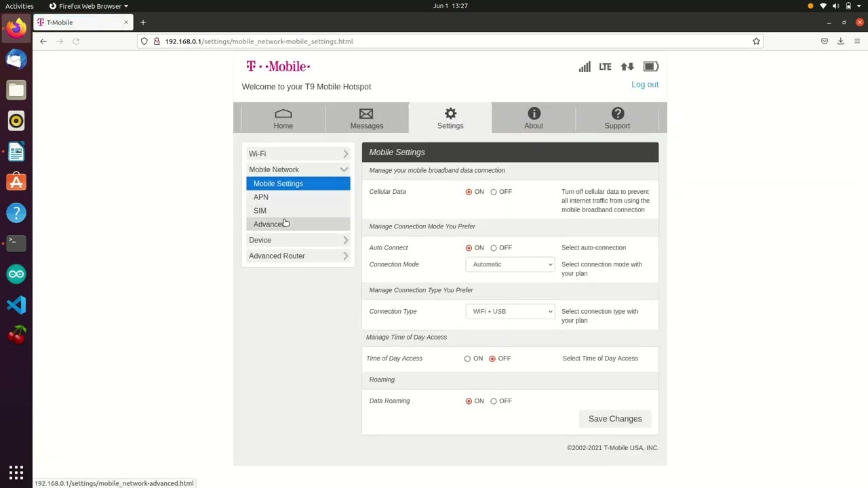868x488 pixels.
Task: Click the Settings gear icon
Action: (450, 113)
